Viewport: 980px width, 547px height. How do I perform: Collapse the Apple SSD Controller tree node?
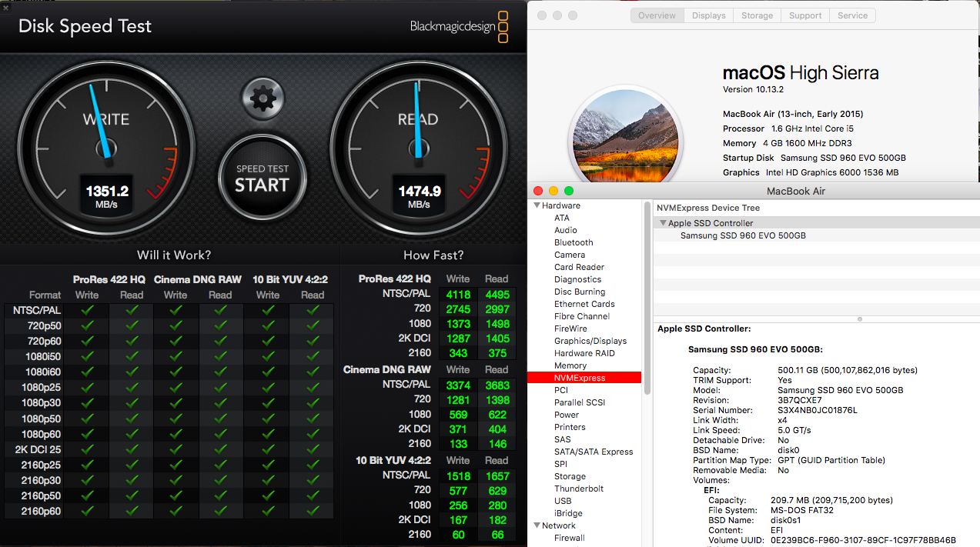pyautogui.click(x=663, y=223)
